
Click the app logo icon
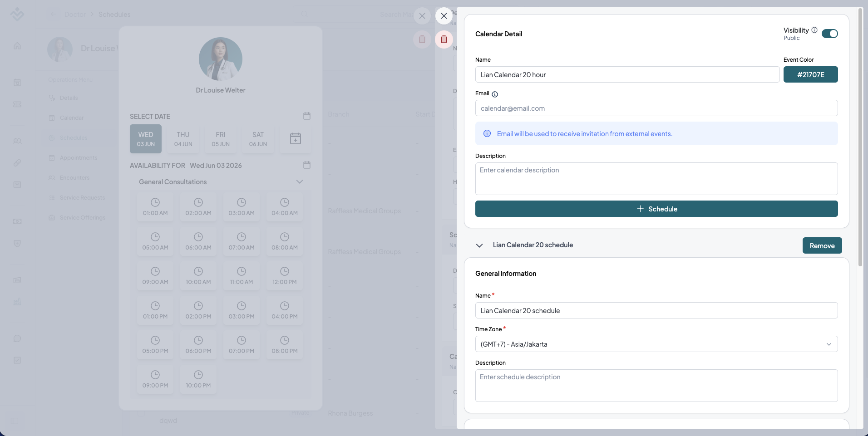17,14
